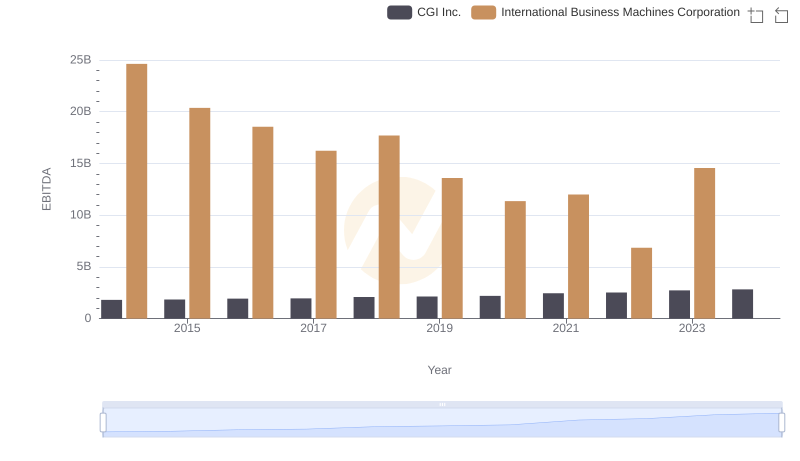Select the left handle of the range slider

pyautogui.click(x=103, y=423)
